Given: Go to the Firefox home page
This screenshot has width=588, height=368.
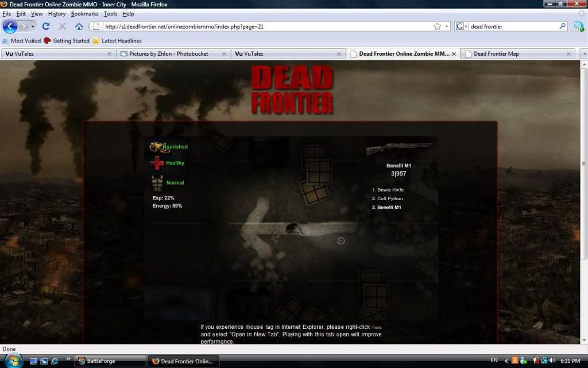Looking at the screenshot, I should pos(79,26).
